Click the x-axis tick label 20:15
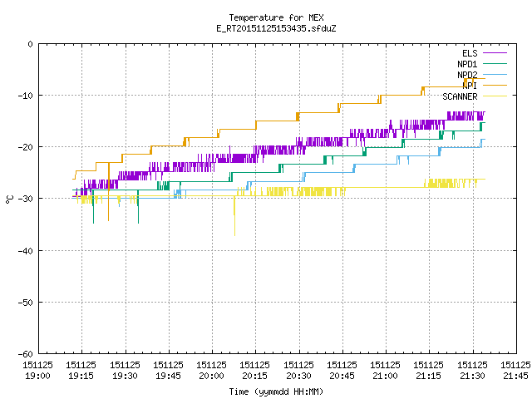 (254, 376)
